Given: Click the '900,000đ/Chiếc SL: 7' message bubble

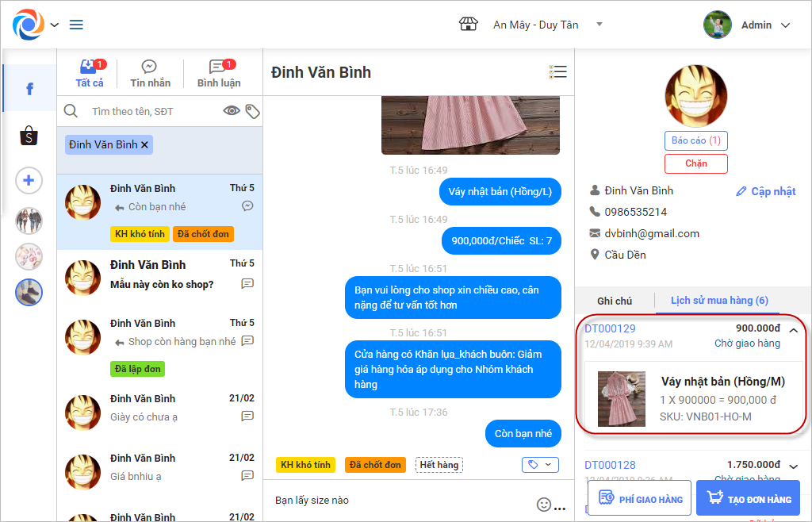Looking at the screenshot, I should point(501,241).
